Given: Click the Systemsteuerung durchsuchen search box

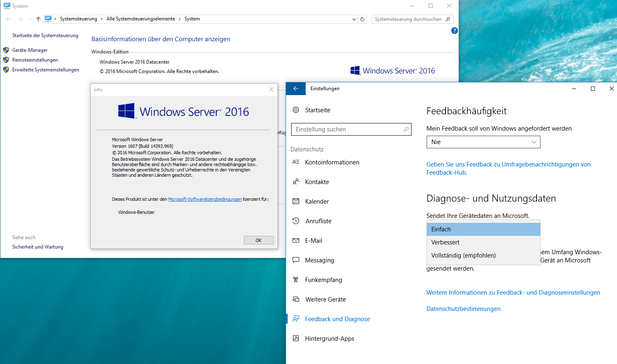Looking at the screenshot, I should [412, 19].
